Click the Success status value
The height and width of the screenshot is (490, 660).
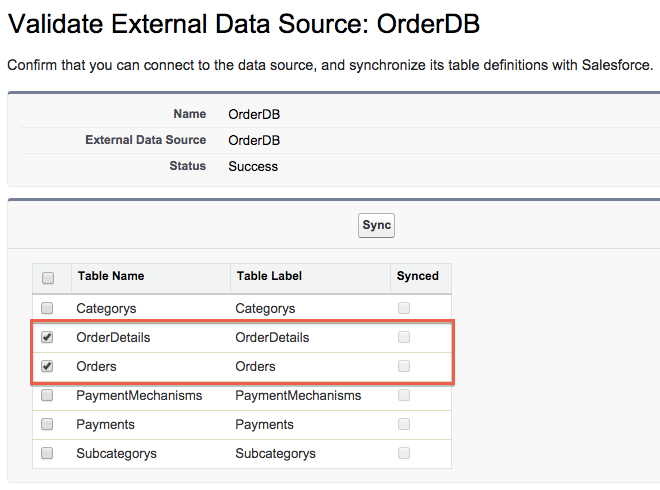[253, 166]
